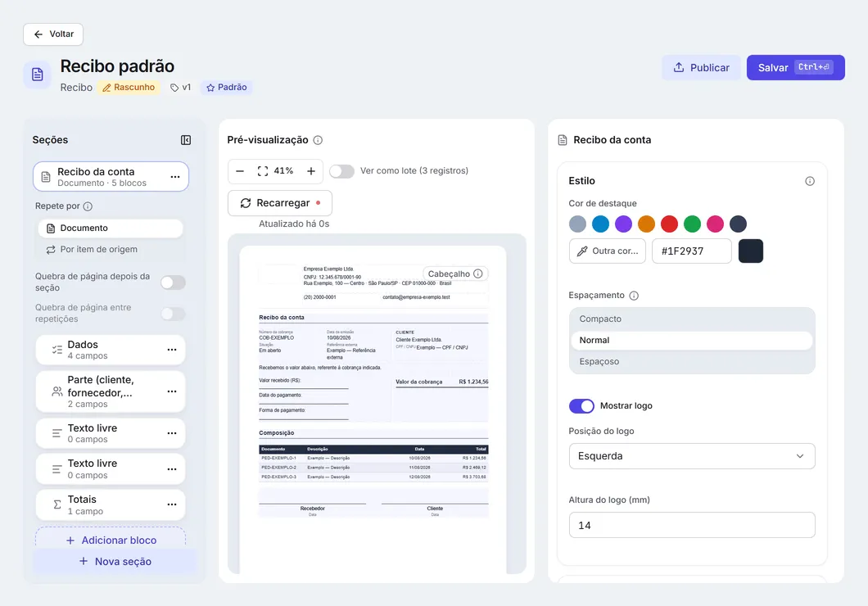
Task: Show Estilo info tooltip
Action: (x=810, y=181)
